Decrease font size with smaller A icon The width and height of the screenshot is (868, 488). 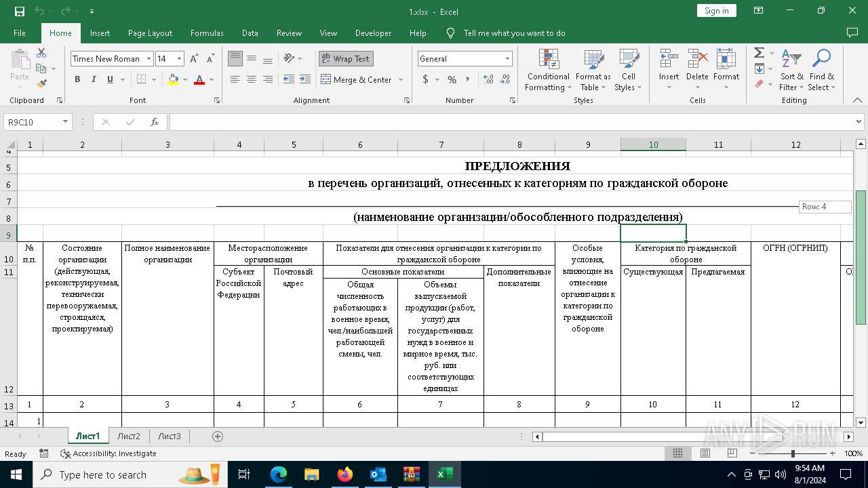pyautogui.click(x=210, y=59)
